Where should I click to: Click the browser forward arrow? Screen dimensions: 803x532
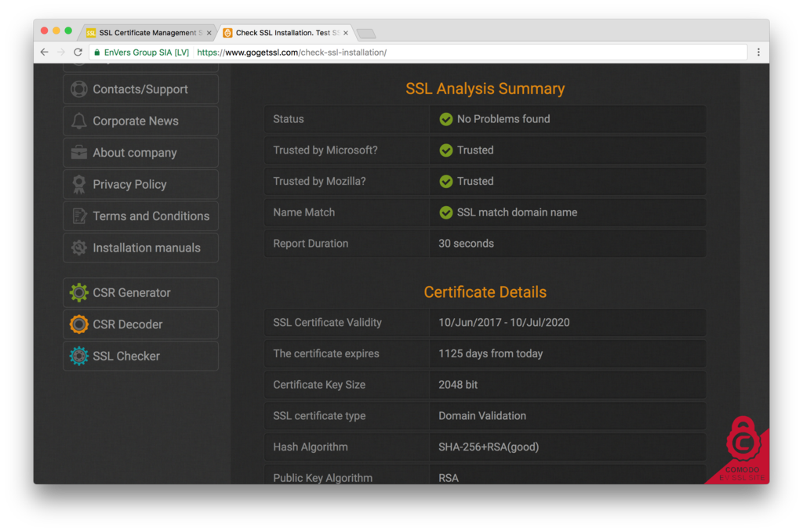coord(61,52)
